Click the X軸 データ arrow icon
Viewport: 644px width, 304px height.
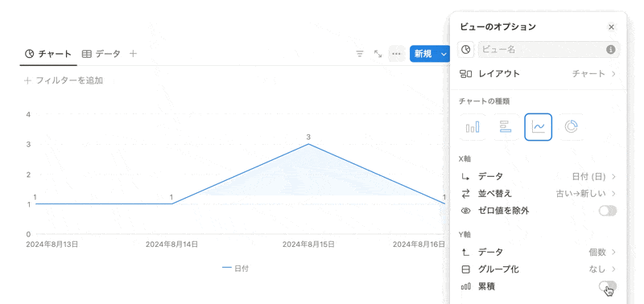(x=465, y=177)
